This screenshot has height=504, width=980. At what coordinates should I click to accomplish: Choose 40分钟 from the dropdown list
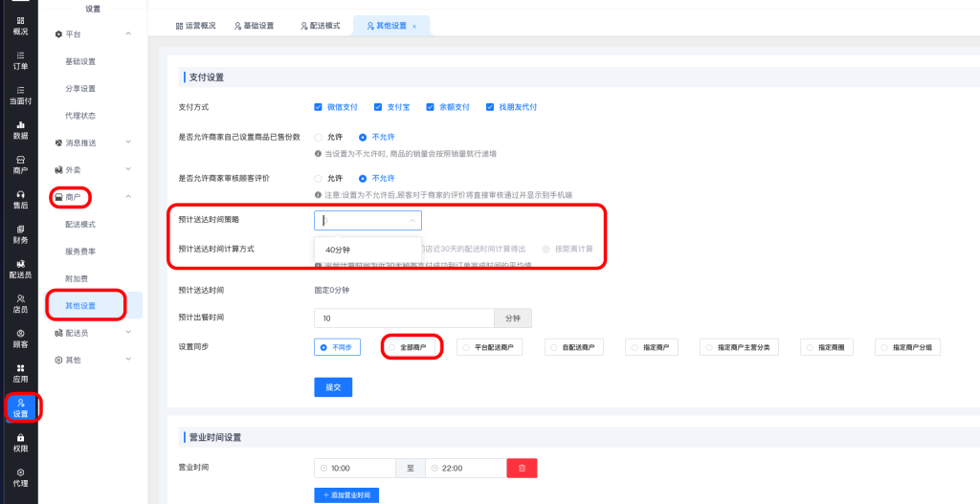tap(338, 250)
